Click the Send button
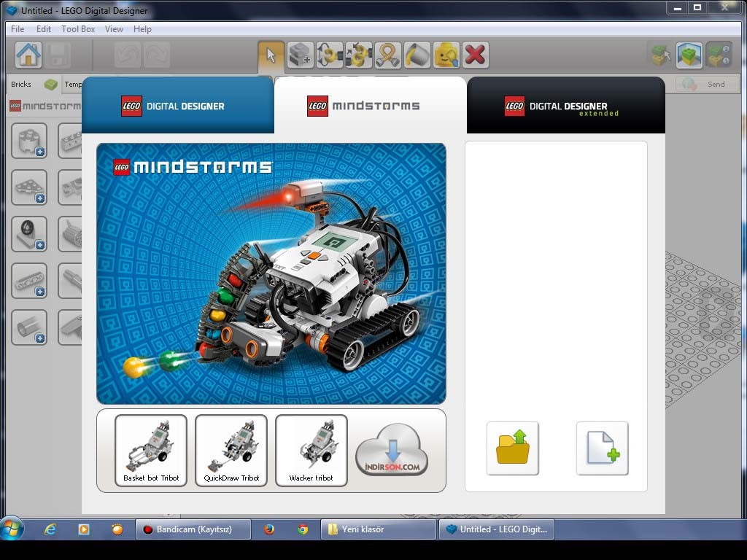This screenshot has height=560, width=747. [707, 85]
